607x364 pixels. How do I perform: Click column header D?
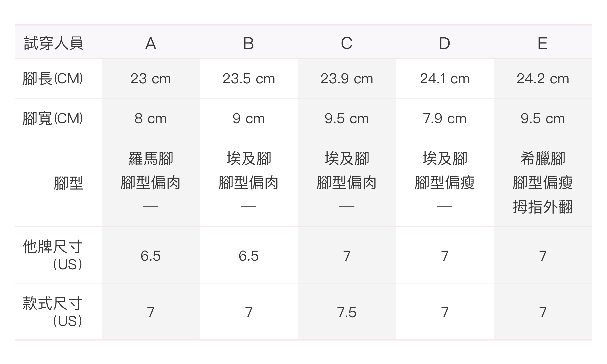[x=444, y=43]
